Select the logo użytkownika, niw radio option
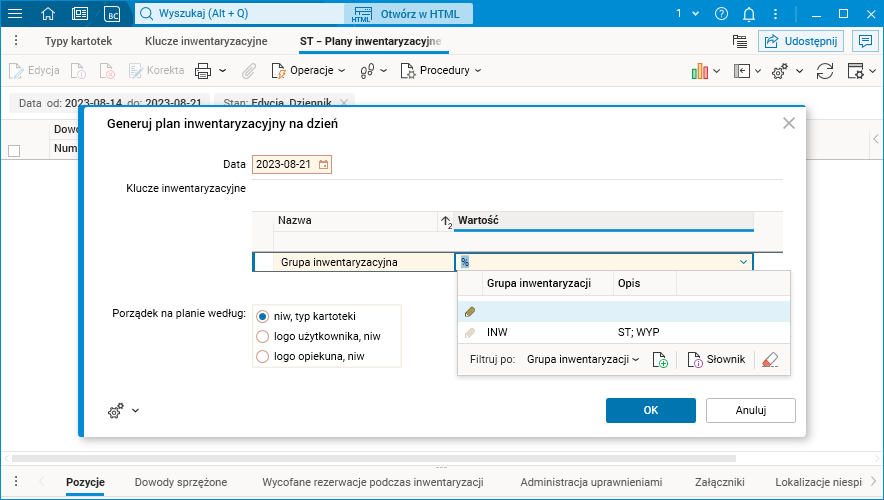The height and width of the screenshot is (500, 884). click(x=263, y=337)
